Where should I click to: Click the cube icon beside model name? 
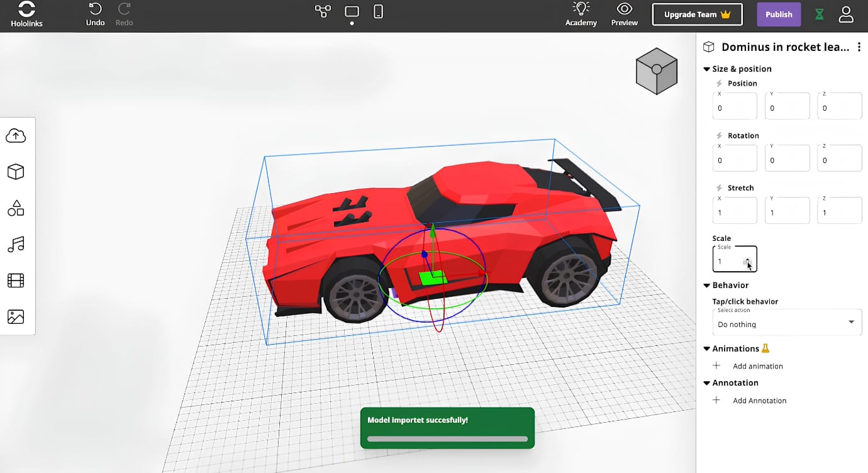709,47
